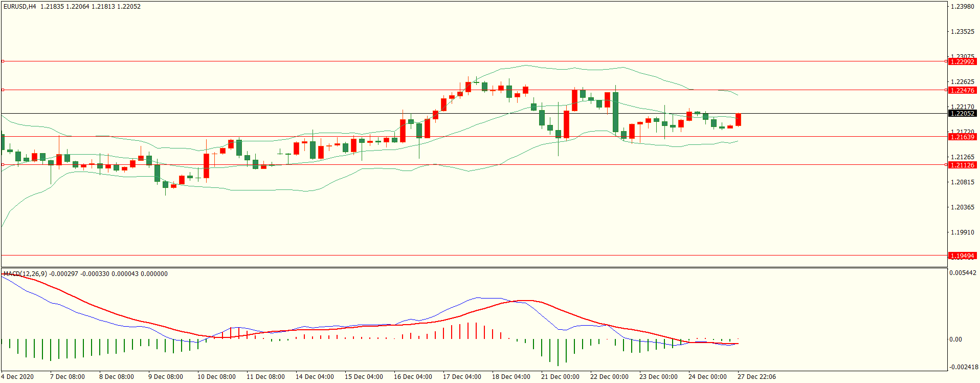Click the 18 Dec 04:00 time label

[511, 377]
